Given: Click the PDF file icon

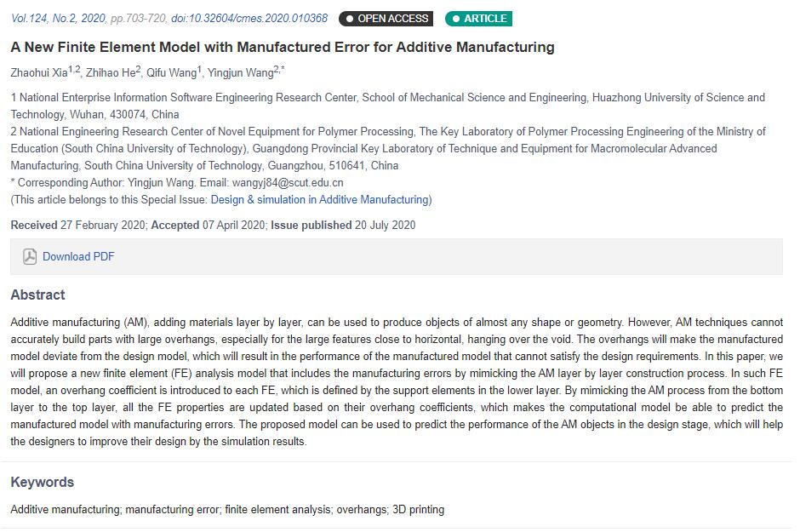Looking at the screenshot, I should (x=30, y=256).
